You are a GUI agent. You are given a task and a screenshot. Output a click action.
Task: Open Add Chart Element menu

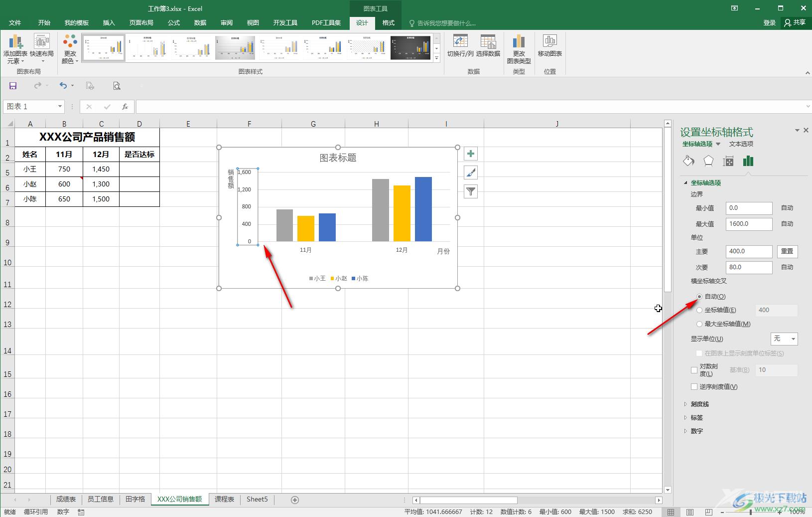[15, 49]
